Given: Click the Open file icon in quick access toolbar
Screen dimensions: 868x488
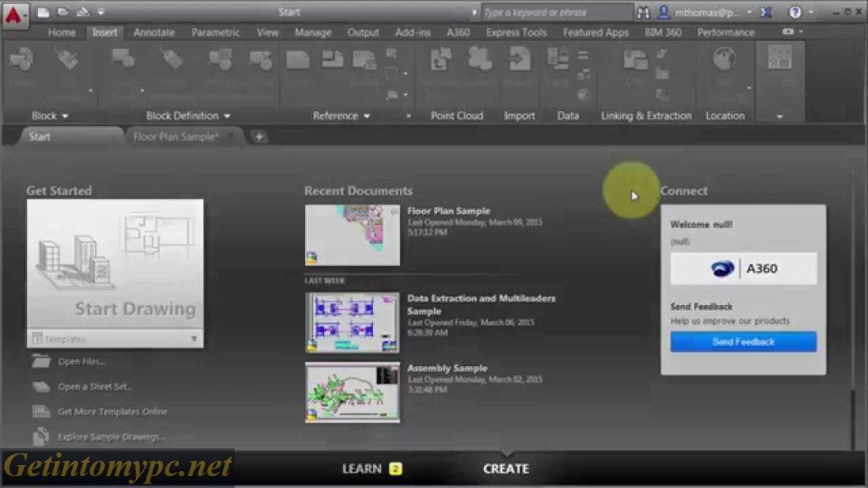Looking at the screenshot, I should [63, 12].
